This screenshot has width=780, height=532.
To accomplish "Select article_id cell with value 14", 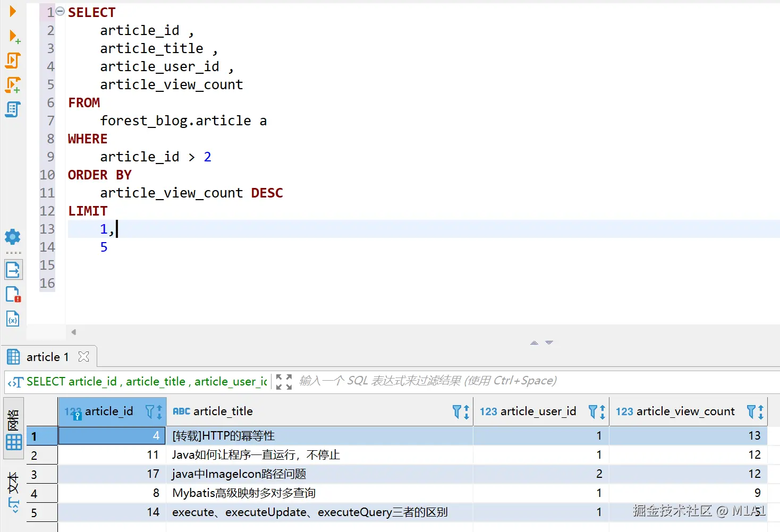I will click(x=112, y=512).
